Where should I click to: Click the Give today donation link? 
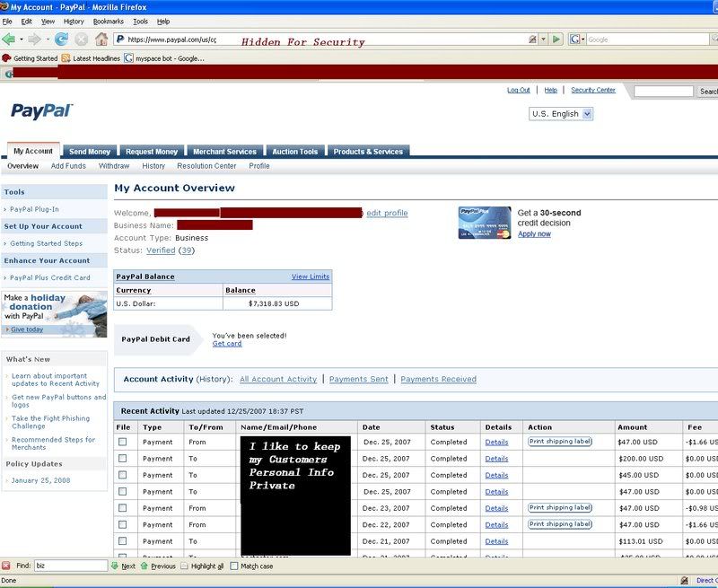[x=27, y=329]
